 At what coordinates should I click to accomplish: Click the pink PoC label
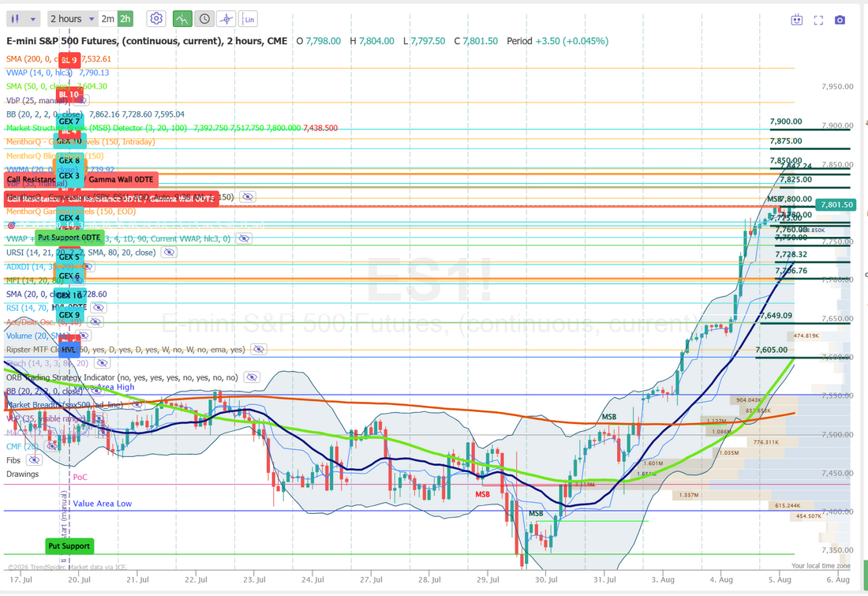tap(80, 477)
